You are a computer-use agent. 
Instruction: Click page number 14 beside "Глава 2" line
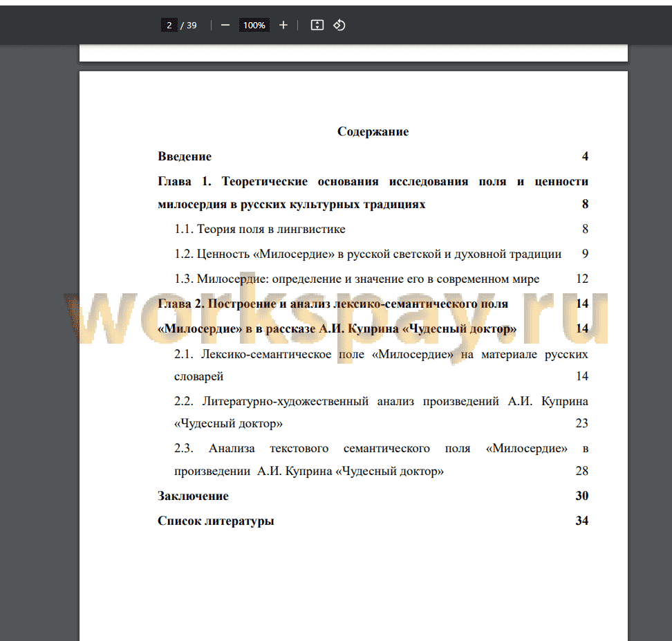point(582,304)
